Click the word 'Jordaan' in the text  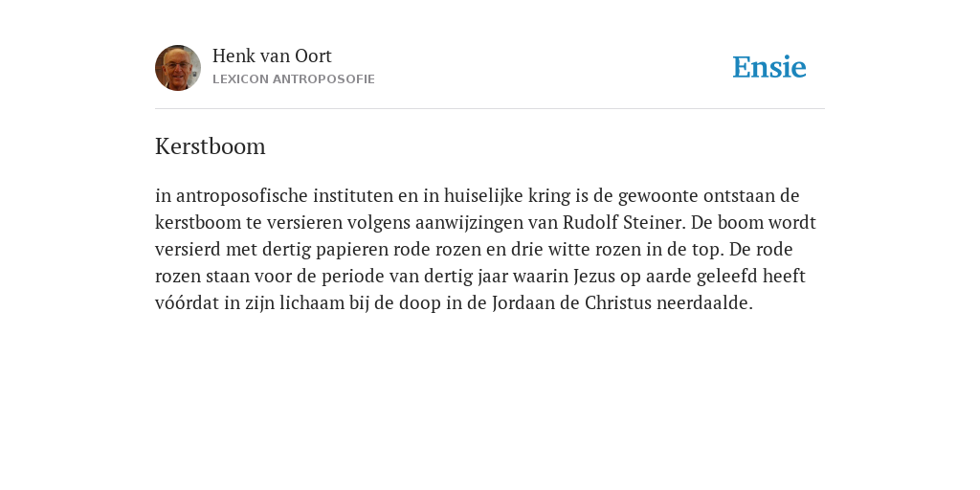[x=520, y=303]
